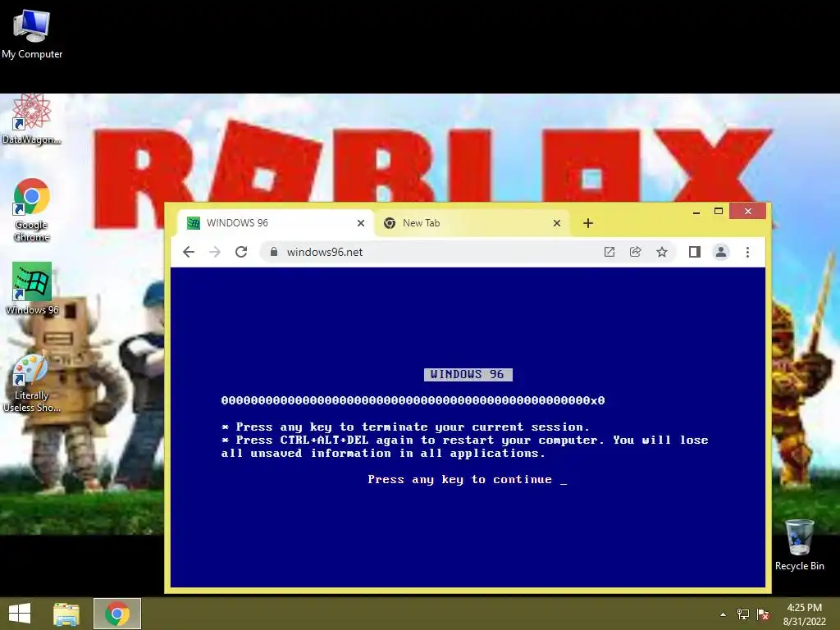Screen dimensions: 840x630
Task: Open the Windows Start button
Action: [x=20, y=614]
